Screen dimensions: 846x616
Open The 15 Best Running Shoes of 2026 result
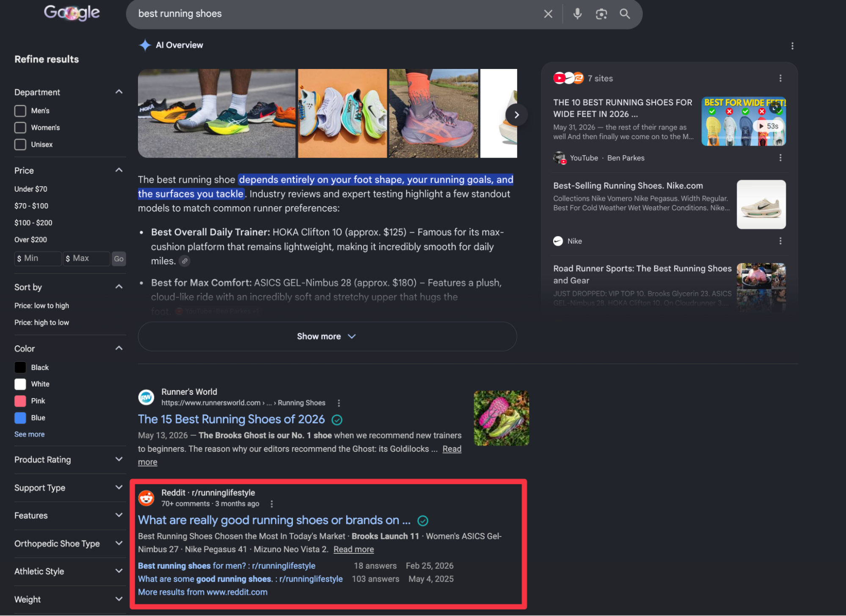point(231,420)
